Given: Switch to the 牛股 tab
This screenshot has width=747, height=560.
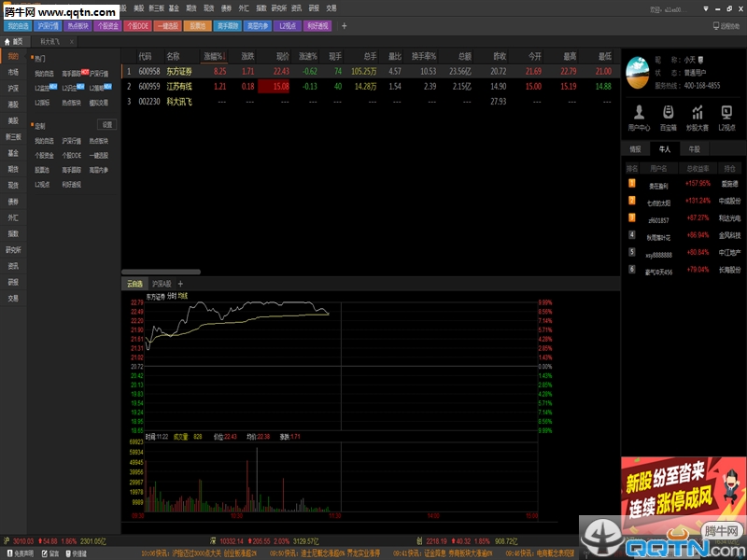Looking at the screenshot, I should [694, 149].
